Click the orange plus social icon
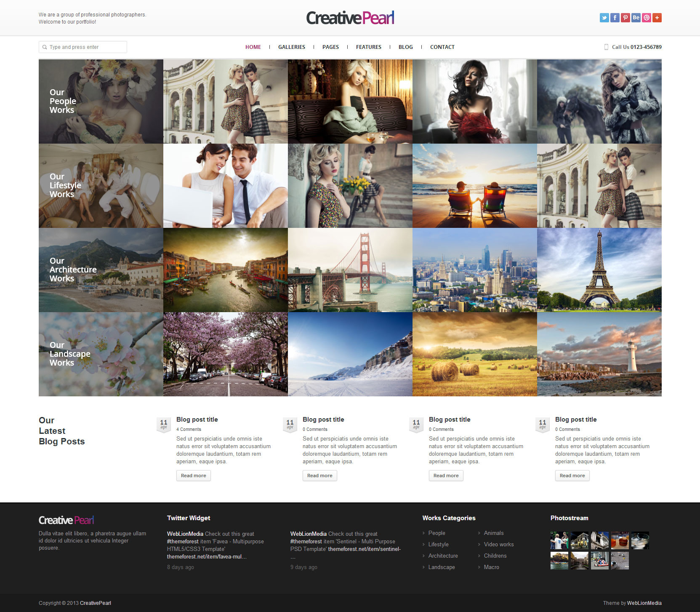This screenshot has height=612, width=700. tap(657, 18)
